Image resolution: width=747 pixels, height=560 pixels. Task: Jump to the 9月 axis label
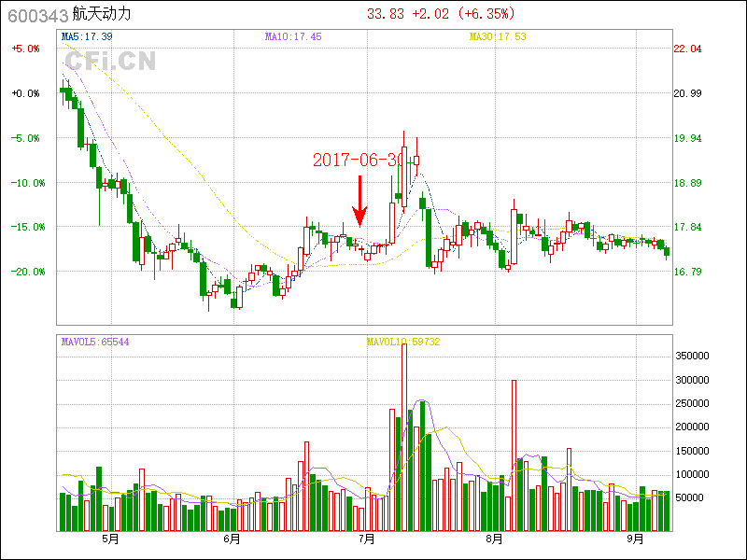[636, 539]
